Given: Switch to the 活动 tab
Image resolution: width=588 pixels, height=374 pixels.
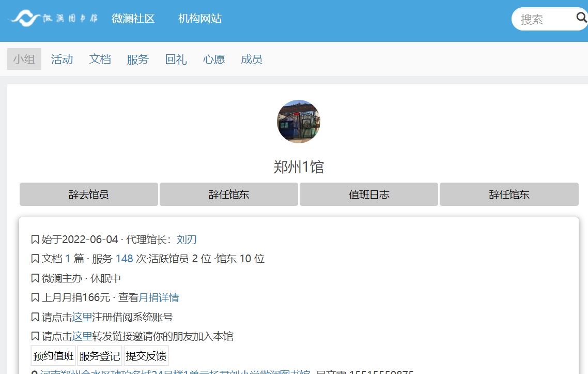Looking at the screenshot, I should point(62,59).
